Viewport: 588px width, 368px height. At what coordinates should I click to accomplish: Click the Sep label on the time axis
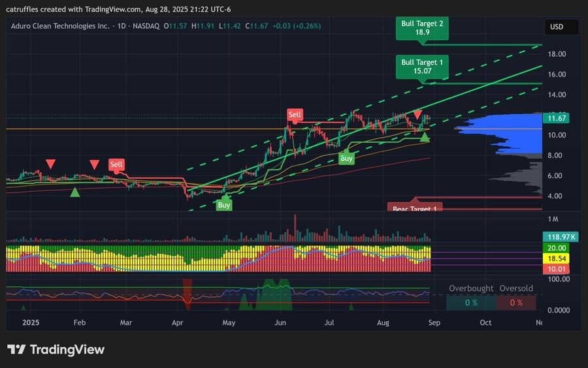[x=434, y=323]
